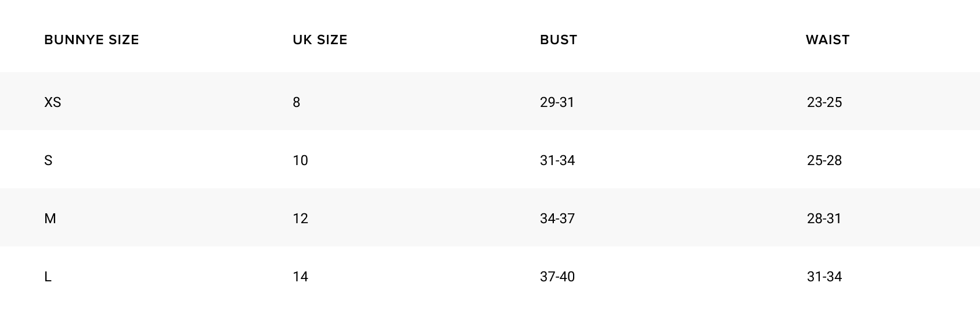980x322 pixels.
Task: Select UK size 12 cell
Action: point(300,219)
